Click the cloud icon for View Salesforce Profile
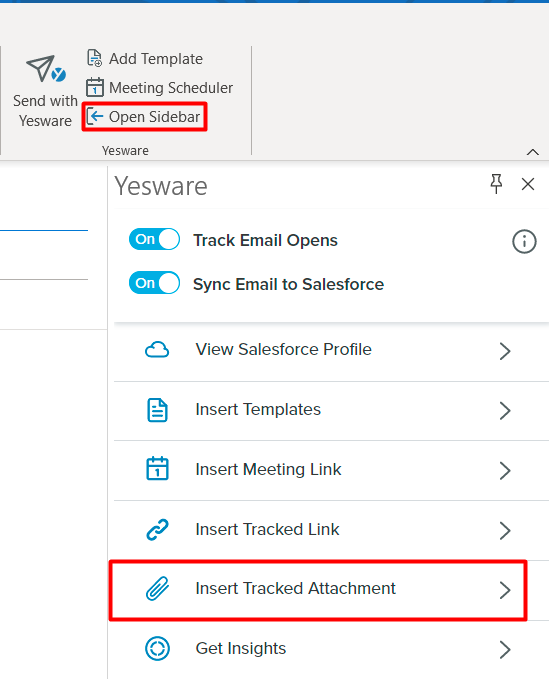This screenshot has height=679, width=549. pyautogui.click(x=157, y=350)
